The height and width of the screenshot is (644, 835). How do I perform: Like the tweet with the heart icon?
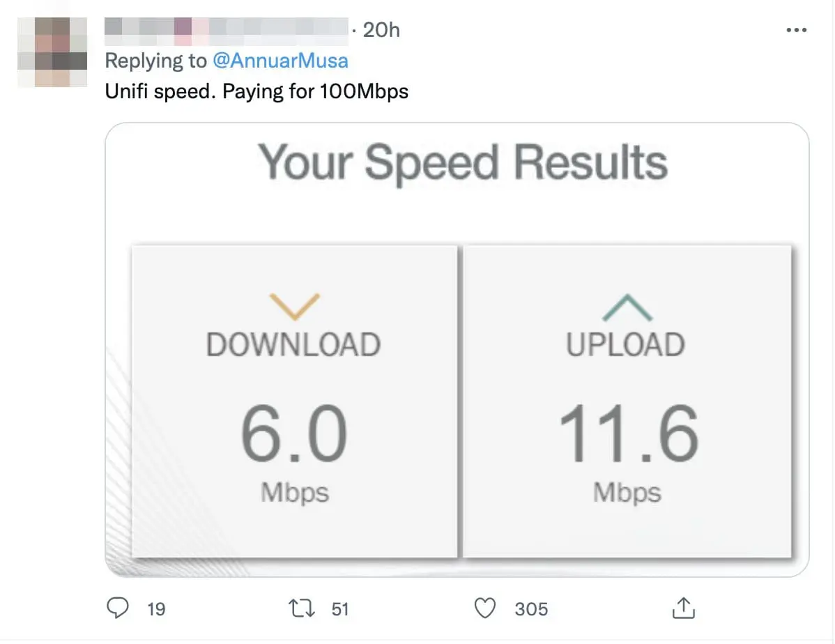(x=484, y=608)
